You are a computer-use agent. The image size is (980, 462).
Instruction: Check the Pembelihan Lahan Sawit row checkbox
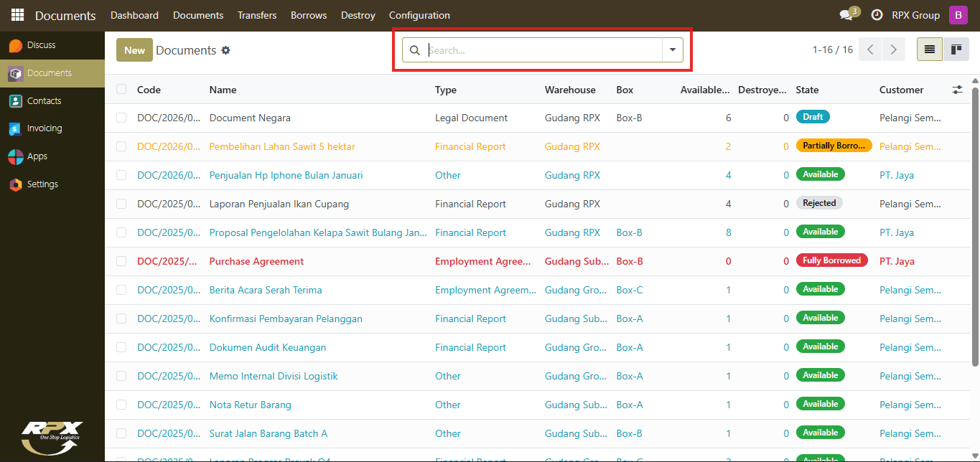pyautogui.click(x=121, y=146)
